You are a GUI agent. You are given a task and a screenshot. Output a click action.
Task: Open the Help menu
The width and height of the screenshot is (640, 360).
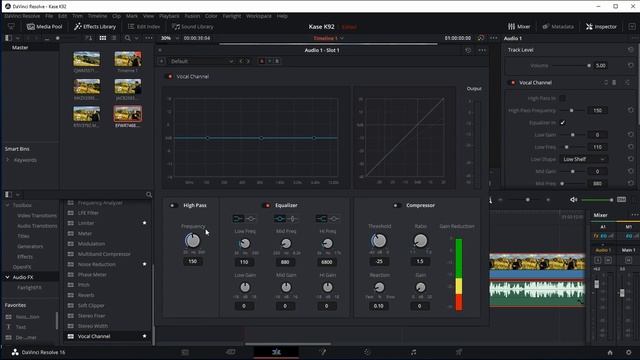coord(282,16)
